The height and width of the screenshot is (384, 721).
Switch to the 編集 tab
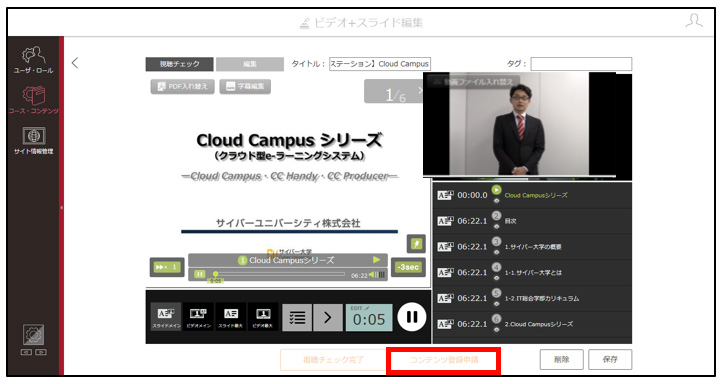coord(250,64)
